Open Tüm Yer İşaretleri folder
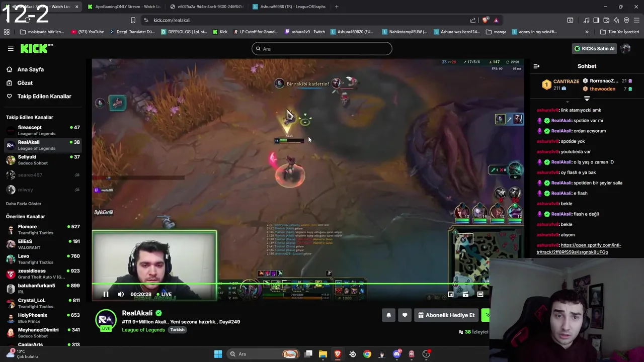This screenshot has height=362, width=644. tap(619, 32)
